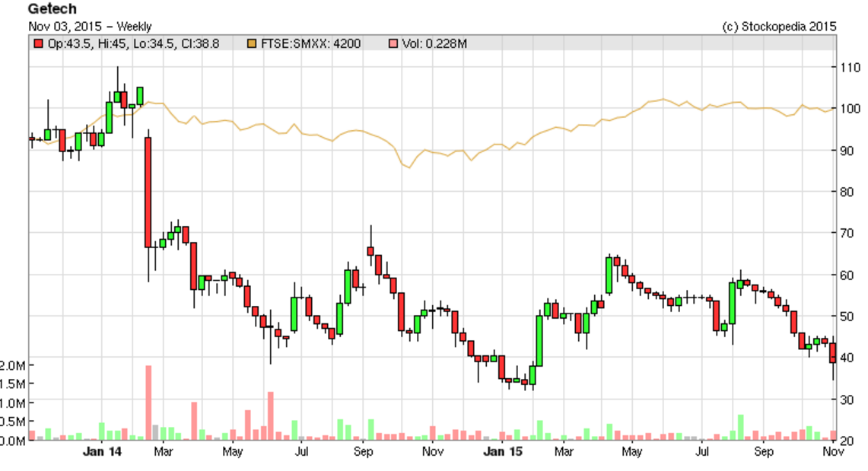Click the rightmost Nov x-axis label

[834, 453]
